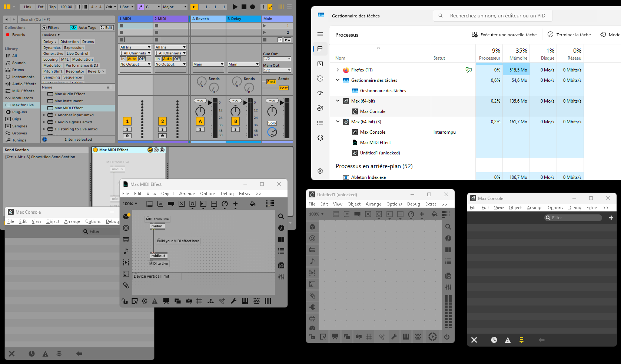Open Main output dropdown on A Reverb track

pyautogui.click(x=208, y=64)
